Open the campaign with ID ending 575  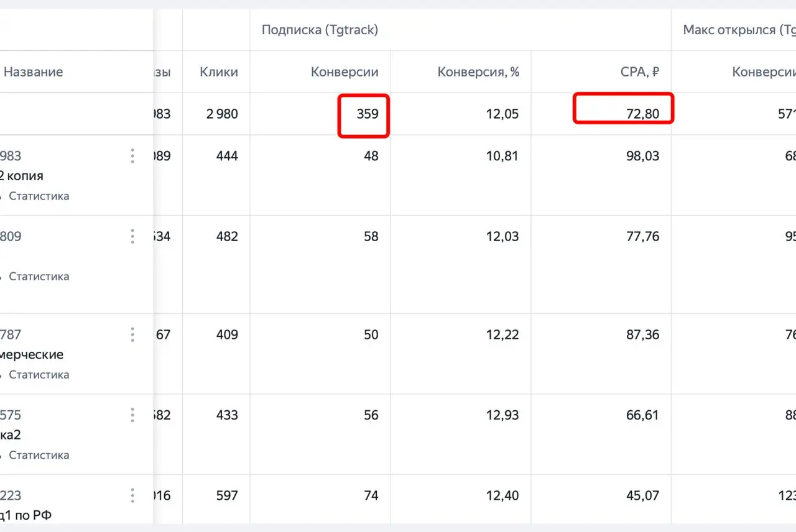[x=11, y=415]
